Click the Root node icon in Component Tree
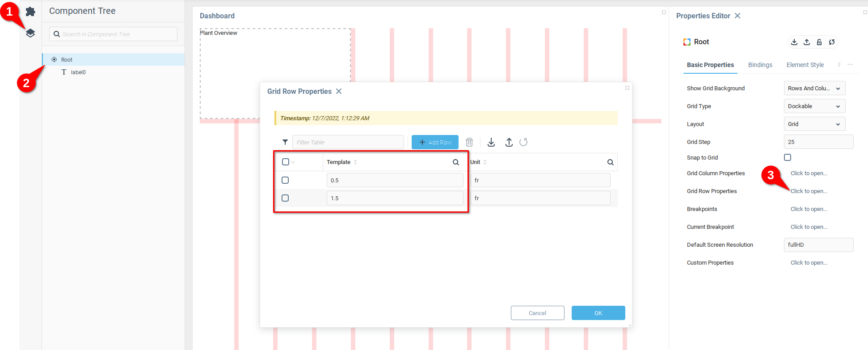Viewport: 868px width, 350px height. tap(54, 59)
